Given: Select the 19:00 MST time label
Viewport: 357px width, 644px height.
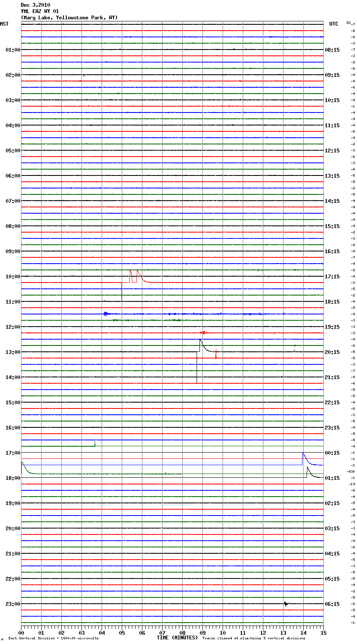Looking at the screenshot, I should [13, 503].
